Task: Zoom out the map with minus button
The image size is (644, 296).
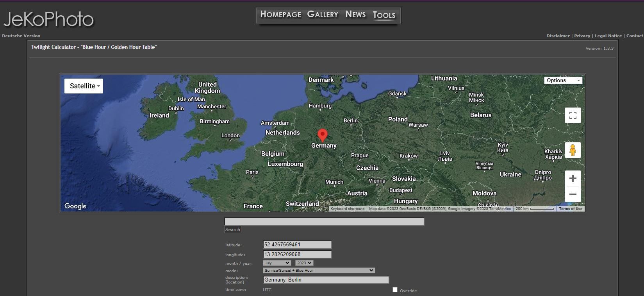Action: (573, 194)
